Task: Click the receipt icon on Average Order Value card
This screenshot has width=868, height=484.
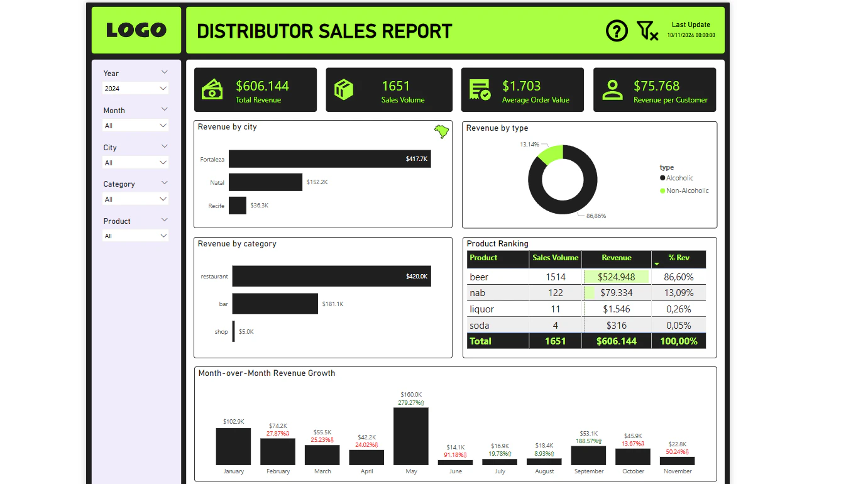Action: (x=480, y=90)
